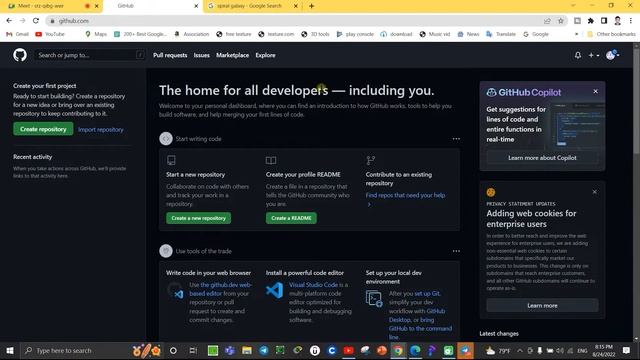
Task: Open the Windows notification center
Action: (x=627, y=351)
